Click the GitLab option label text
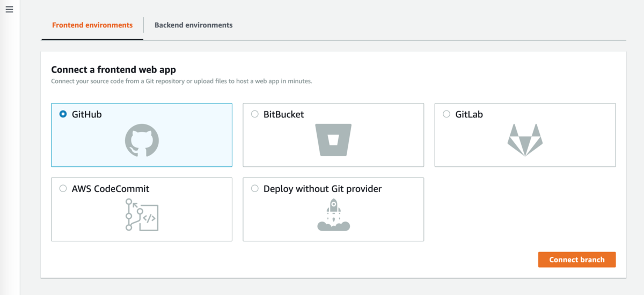Screen dimensions: 644x295 coord(469,114)
